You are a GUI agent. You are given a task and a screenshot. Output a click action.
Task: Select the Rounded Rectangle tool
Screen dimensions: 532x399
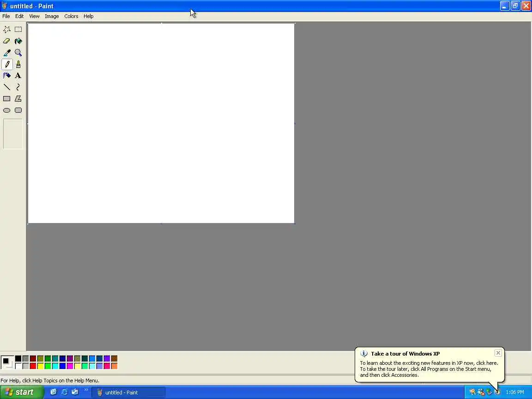(x=18, y=110)
